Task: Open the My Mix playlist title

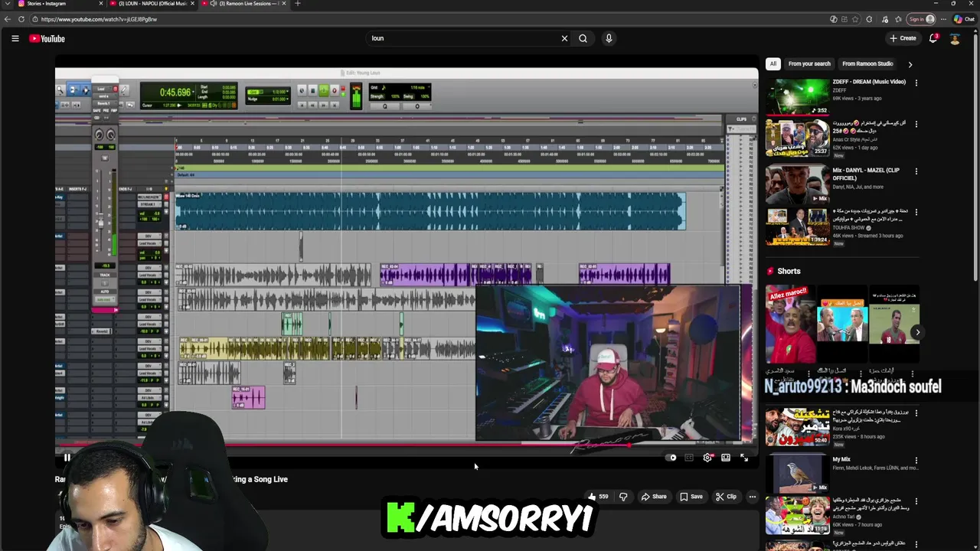Action: (841, 460)
